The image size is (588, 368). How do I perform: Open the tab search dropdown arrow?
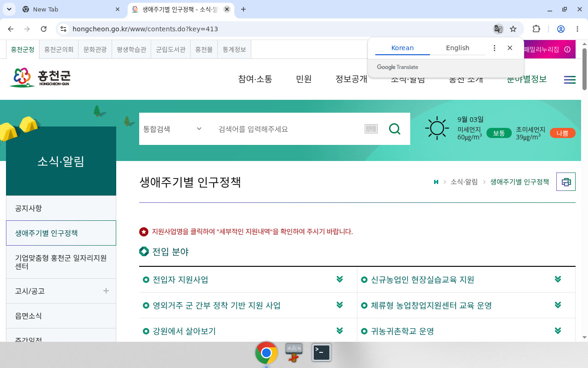pos(9,9)
